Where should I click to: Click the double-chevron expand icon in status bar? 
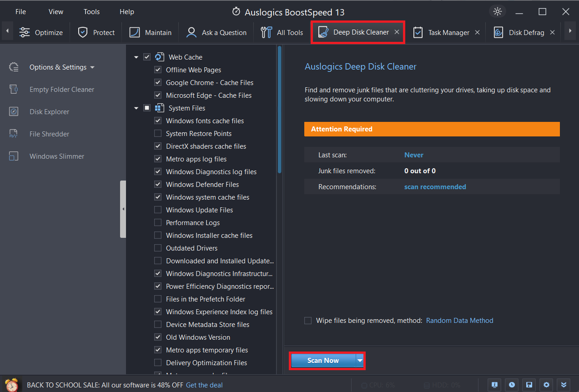(564, 385)
